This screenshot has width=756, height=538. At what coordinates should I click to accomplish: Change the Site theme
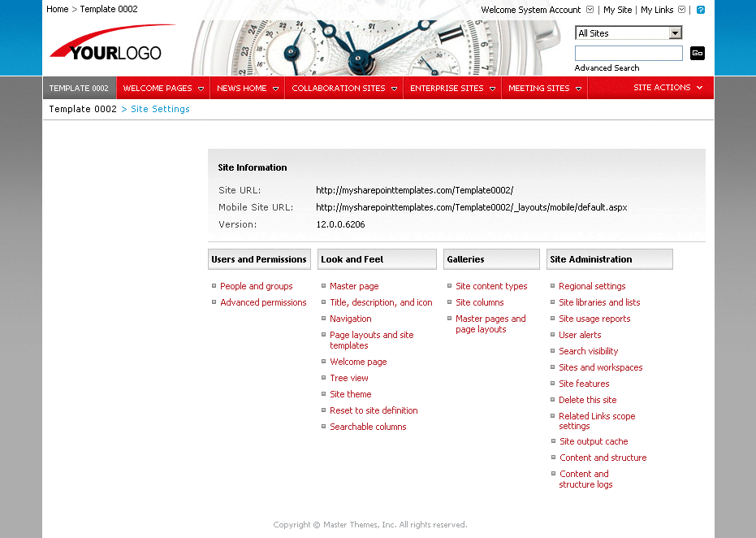(x=350, y=394)
